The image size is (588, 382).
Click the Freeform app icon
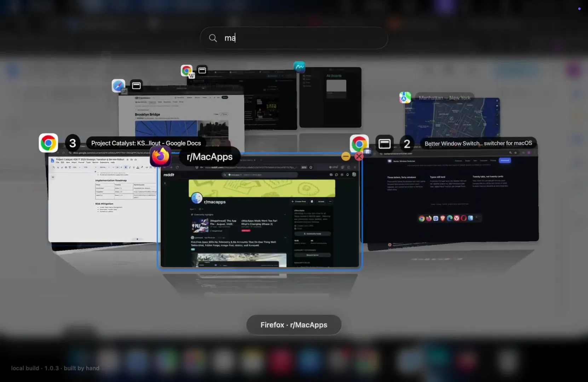coord(299,66)
